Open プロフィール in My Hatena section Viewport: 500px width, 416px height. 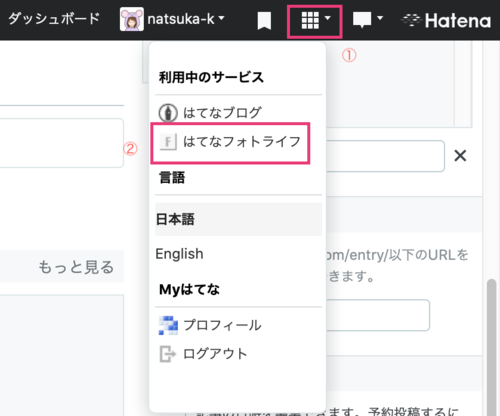click(222, 325)
